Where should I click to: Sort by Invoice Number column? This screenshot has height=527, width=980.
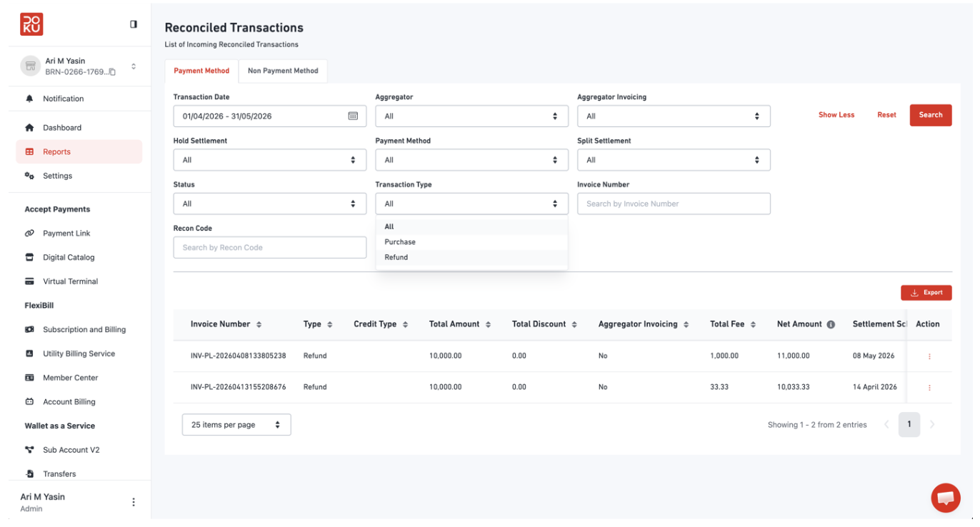(x=259, y=325)
